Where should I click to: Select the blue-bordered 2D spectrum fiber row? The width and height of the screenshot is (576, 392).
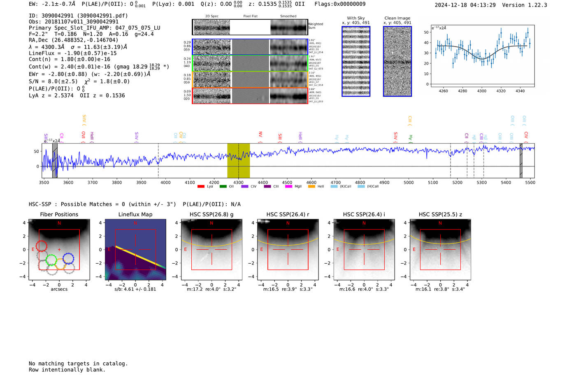[x=250, y=47]
